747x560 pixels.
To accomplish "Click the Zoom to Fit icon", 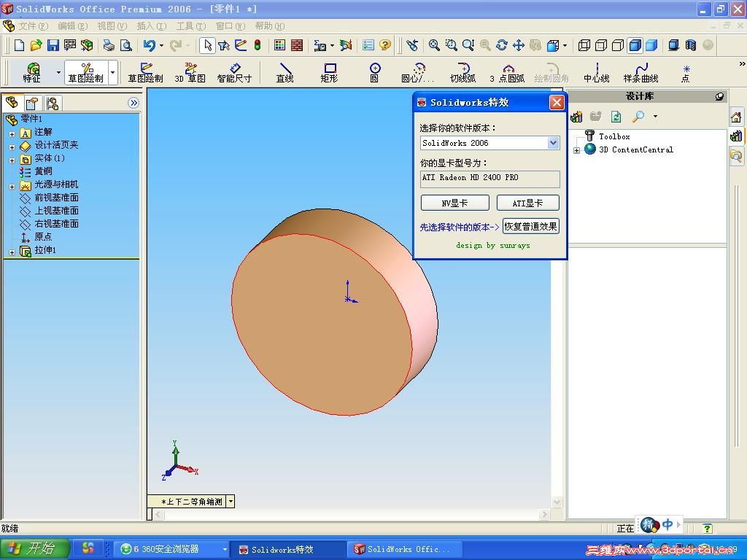I will click(434, 45).
